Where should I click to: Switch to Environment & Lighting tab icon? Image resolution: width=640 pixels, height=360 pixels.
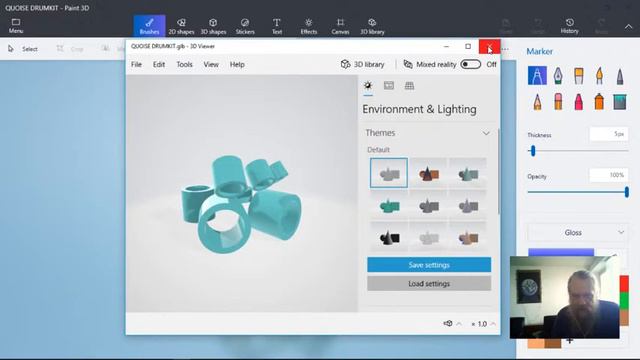pyautogui.click(x=368, y=86)
